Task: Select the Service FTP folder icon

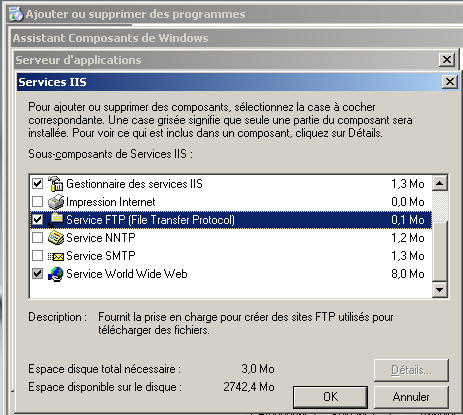Action: [56, 220]
